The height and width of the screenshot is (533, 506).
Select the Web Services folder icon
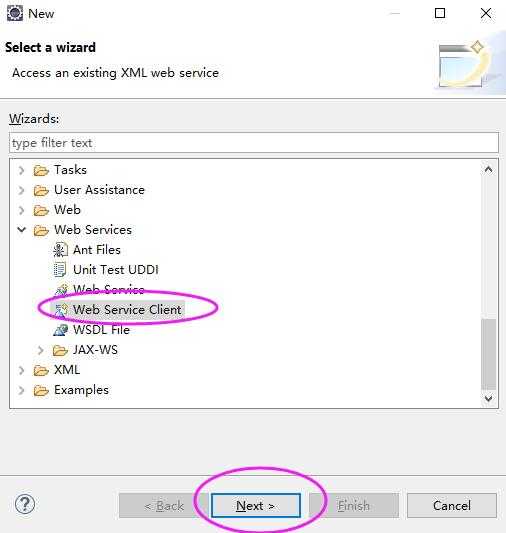point(41,230)
